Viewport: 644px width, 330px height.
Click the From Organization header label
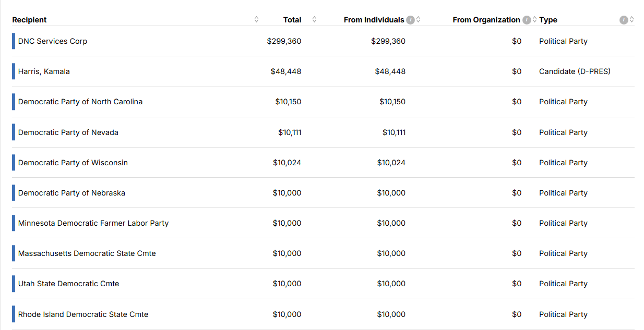pos(486,20)
